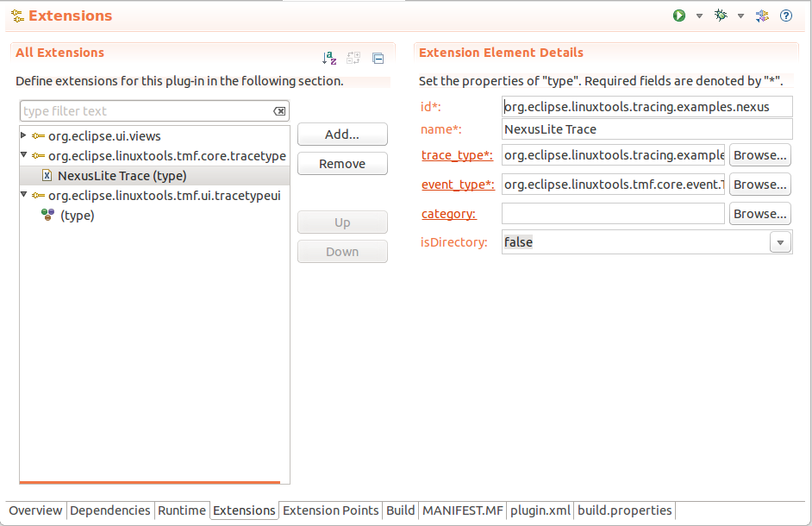Switch to the Dependencies tab
Image resolution: width=812 pixels, height=526 pixels.
coord(110,510)
